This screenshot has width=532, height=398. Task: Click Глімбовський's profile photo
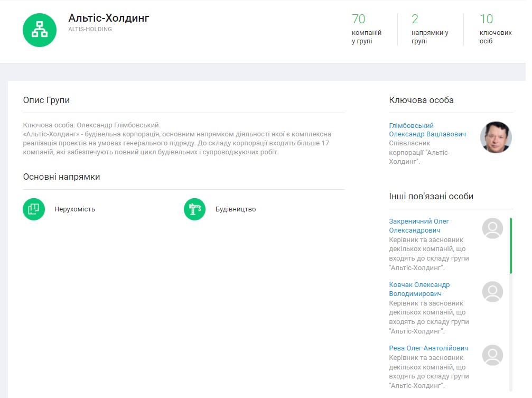coord(496,137)
